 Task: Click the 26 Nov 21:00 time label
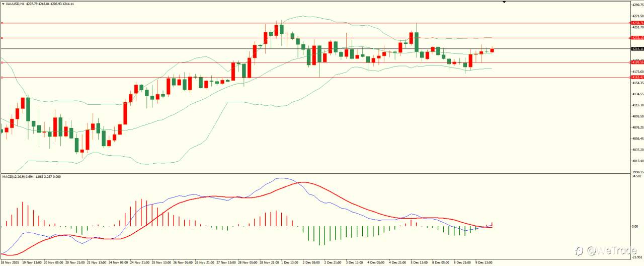[x=204, y=262]
